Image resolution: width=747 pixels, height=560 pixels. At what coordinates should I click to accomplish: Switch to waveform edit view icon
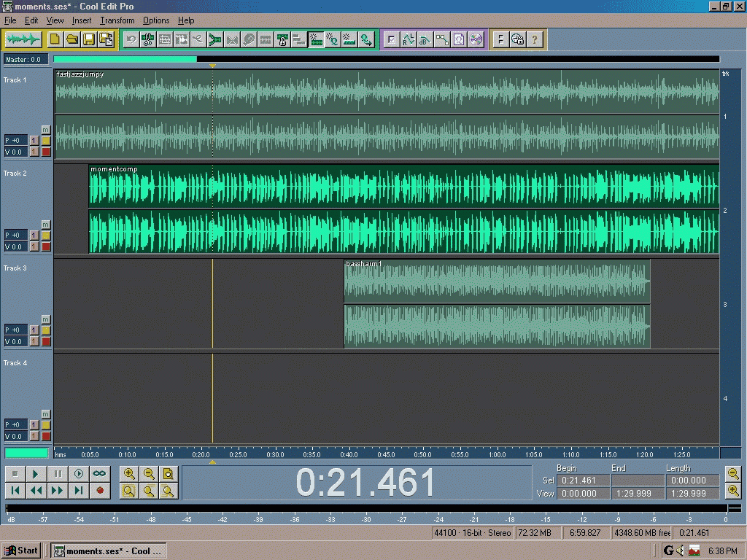pyautogui.click(x=23, y=39)
